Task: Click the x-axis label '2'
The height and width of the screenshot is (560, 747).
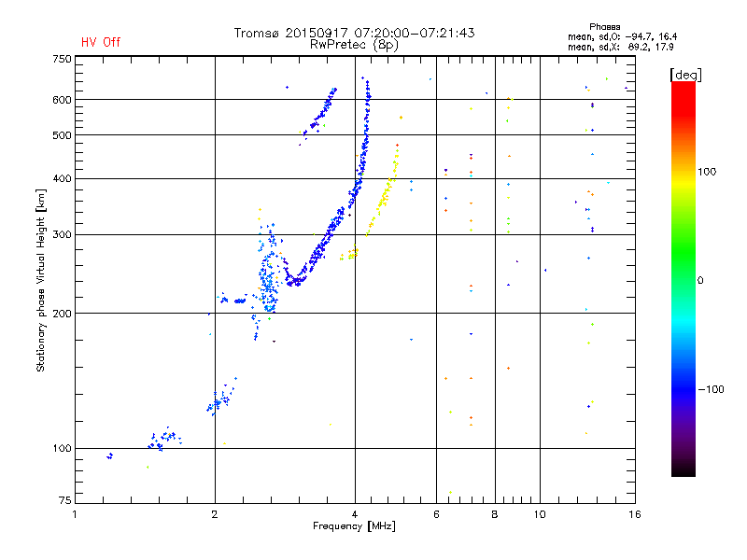Action: click(215, 514)
